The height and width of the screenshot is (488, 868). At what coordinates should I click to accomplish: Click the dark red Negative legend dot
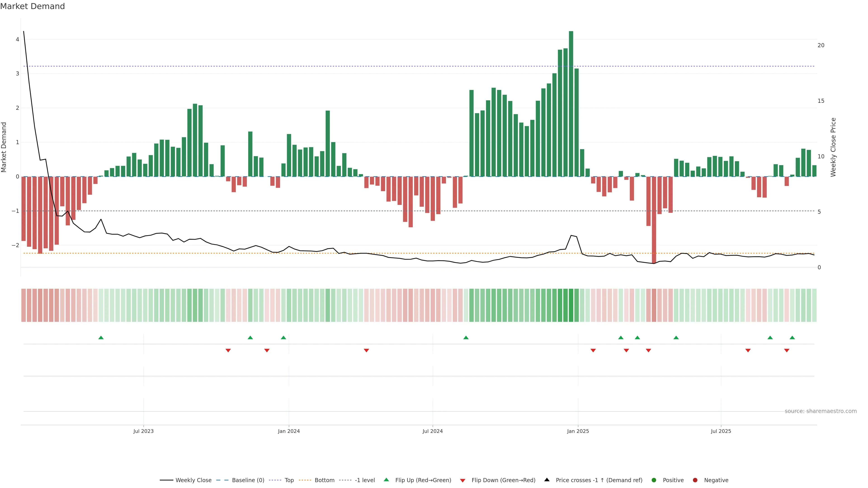pos(695,480)
